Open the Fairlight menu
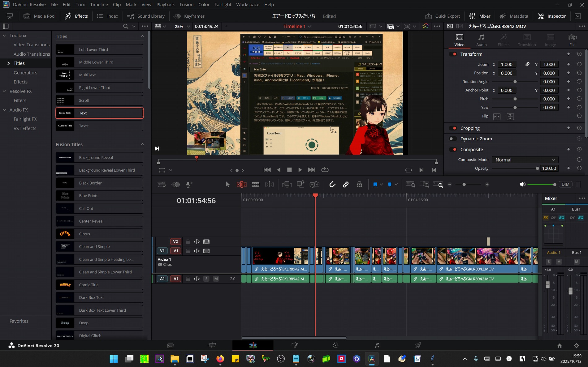 (223, 5)
